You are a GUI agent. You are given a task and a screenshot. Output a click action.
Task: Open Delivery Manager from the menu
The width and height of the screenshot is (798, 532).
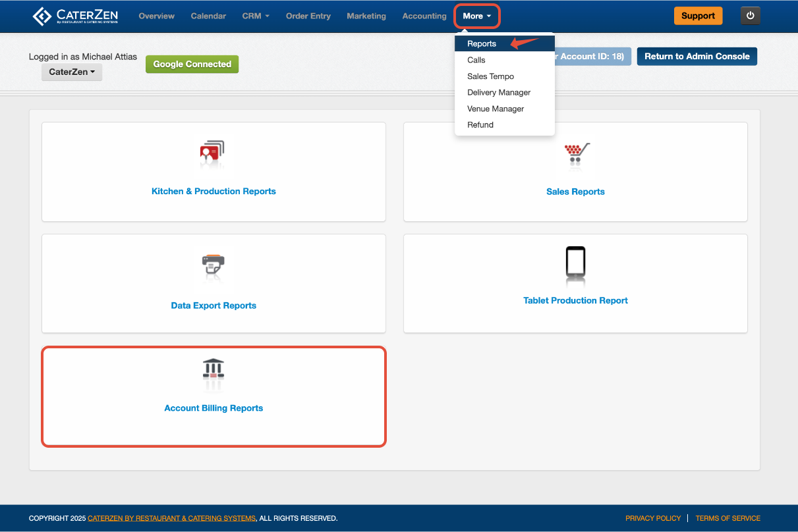(x=505, y=92)
